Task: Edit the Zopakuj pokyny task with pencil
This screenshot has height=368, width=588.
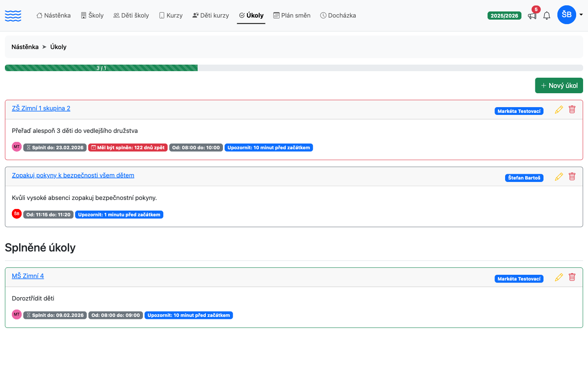Action: click(559, 177)
